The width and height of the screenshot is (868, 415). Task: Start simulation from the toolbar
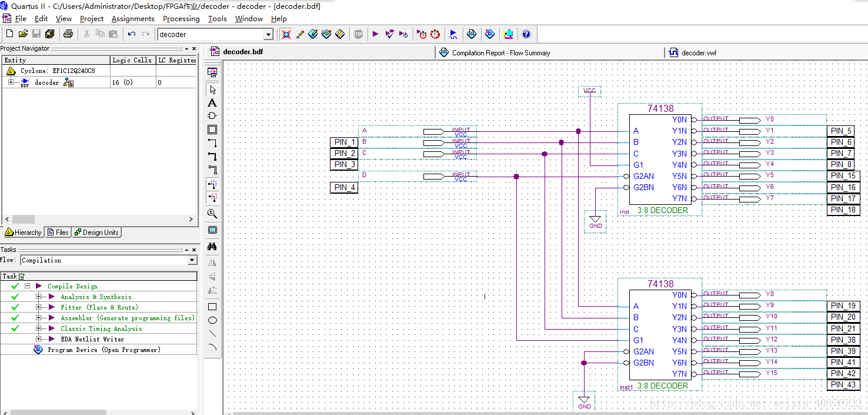(x=453, y=34)
